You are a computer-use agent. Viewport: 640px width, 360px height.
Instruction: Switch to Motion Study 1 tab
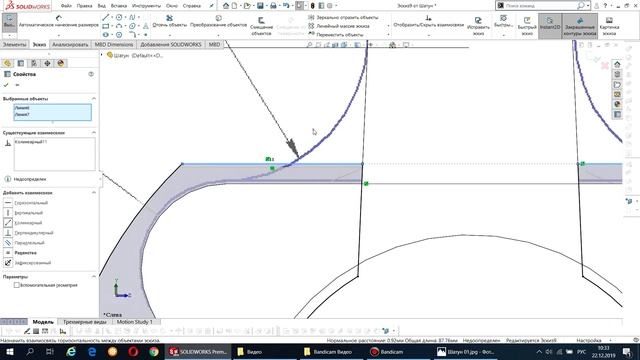[x=135, y=322]
